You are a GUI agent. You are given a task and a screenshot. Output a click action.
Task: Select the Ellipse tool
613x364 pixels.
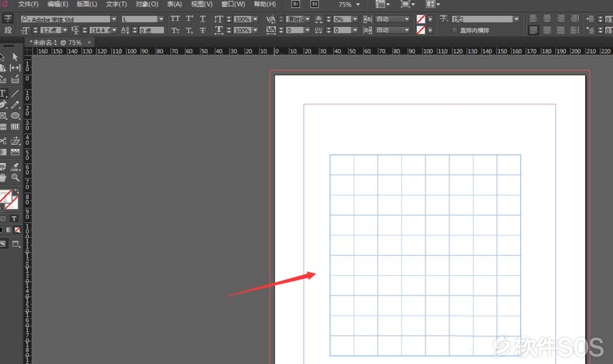pos(15,116)
